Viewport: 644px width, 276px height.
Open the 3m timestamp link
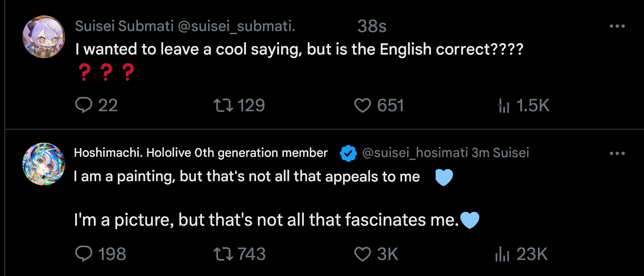point(480,153)
